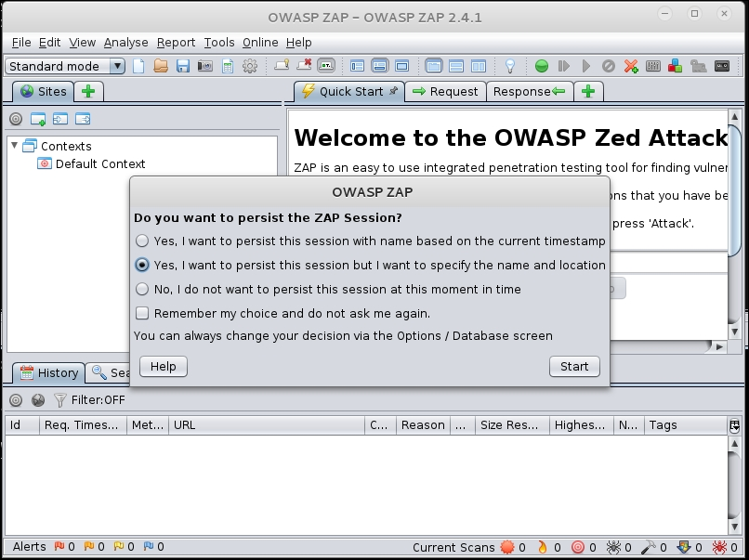Click the add custom breakpoint red X icon
Screen dimensions: 749x560
pyautogui.click(x=631, y=66)
